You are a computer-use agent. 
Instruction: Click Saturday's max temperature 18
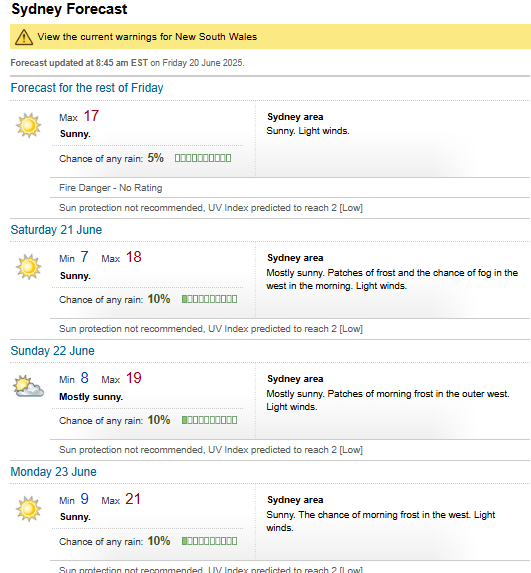click(x=134, y=257)
